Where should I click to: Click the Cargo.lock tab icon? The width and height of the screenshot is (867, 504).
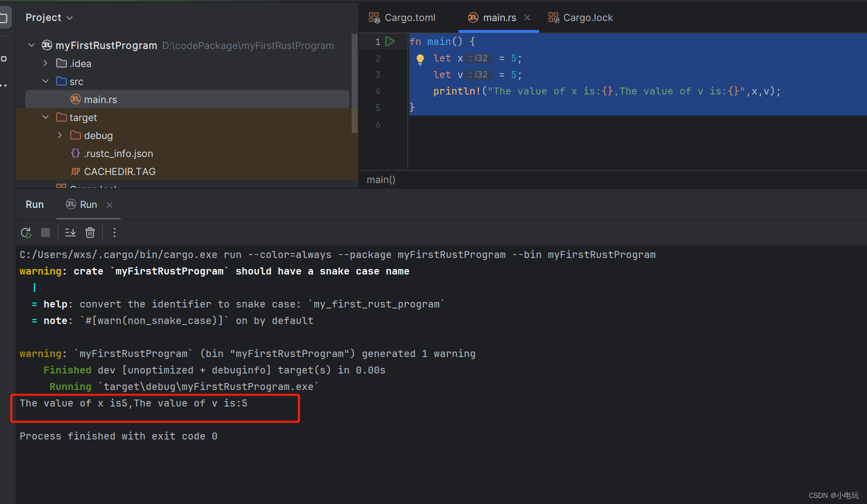tap(553, 17)
